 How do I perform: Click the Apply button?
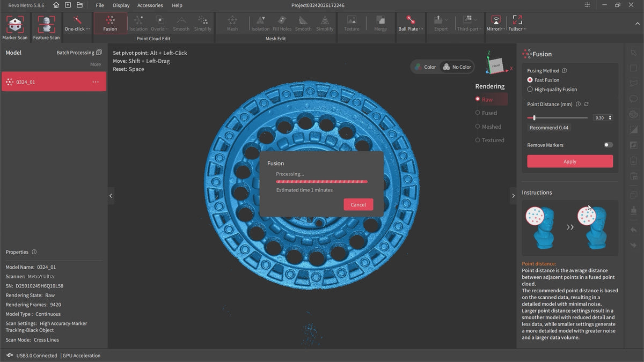[569, 161]
